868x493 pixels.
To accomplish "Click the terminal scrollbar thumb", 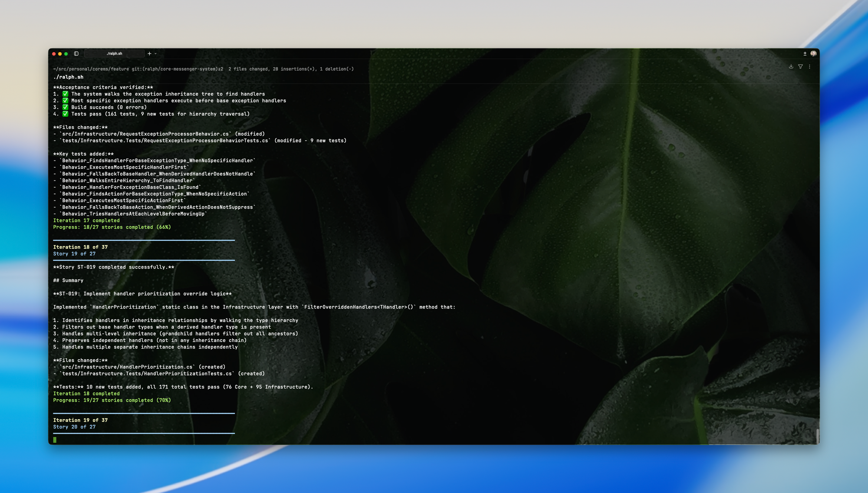I will tap(817, 436).
